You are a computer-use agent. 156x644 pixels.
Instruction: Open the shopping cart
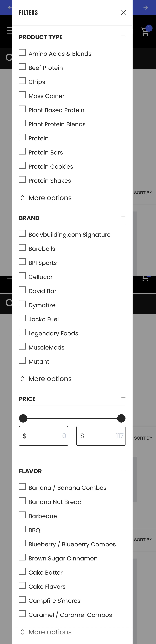tap(145, 32)
